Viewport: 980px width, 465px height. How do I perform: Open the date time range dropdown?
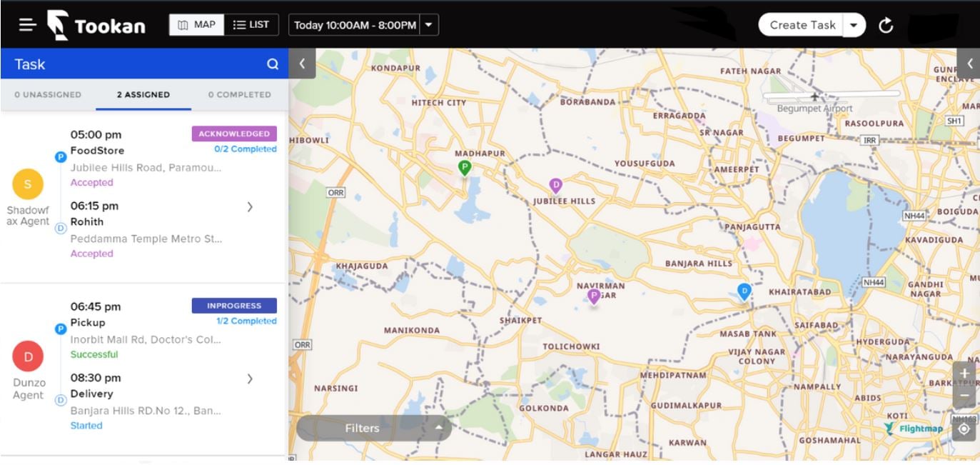(x=428, y=25)
